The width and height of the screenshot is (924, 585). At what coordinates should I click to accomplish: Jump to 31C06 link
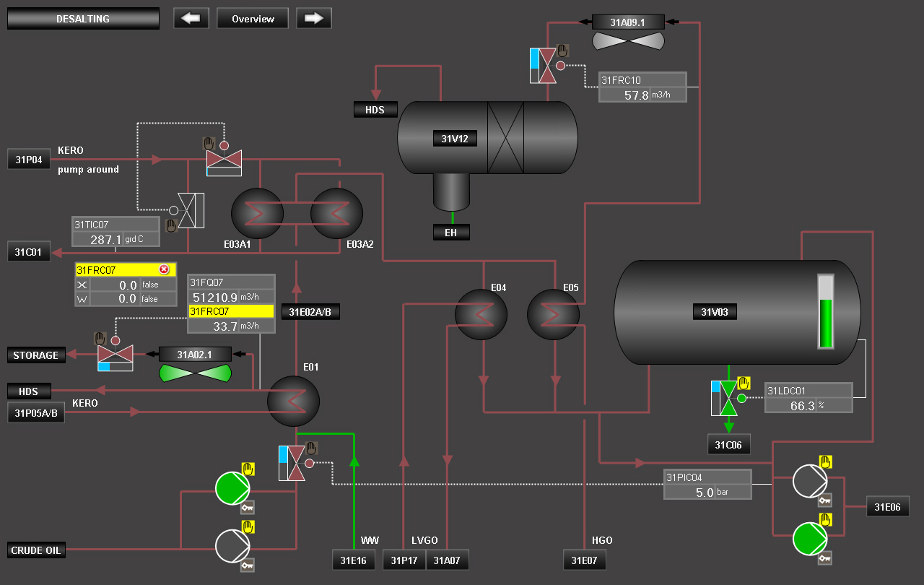coord(729,445)
